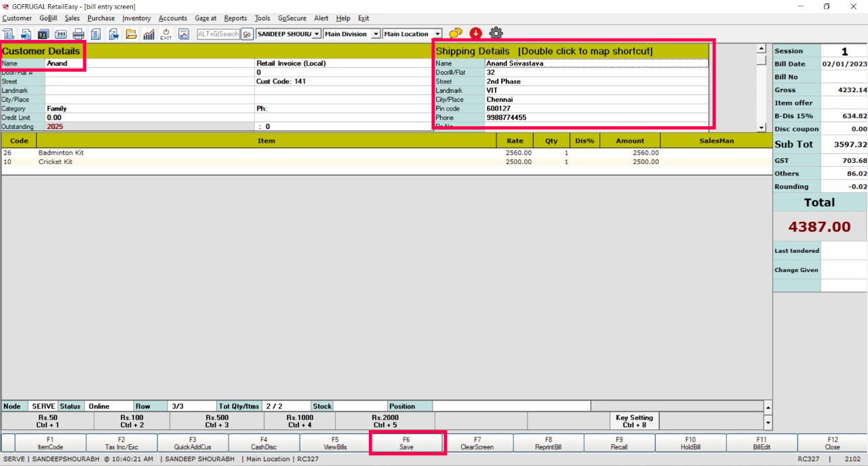
Task: Click customer Name field containing Anand
Action: [149, 63]
